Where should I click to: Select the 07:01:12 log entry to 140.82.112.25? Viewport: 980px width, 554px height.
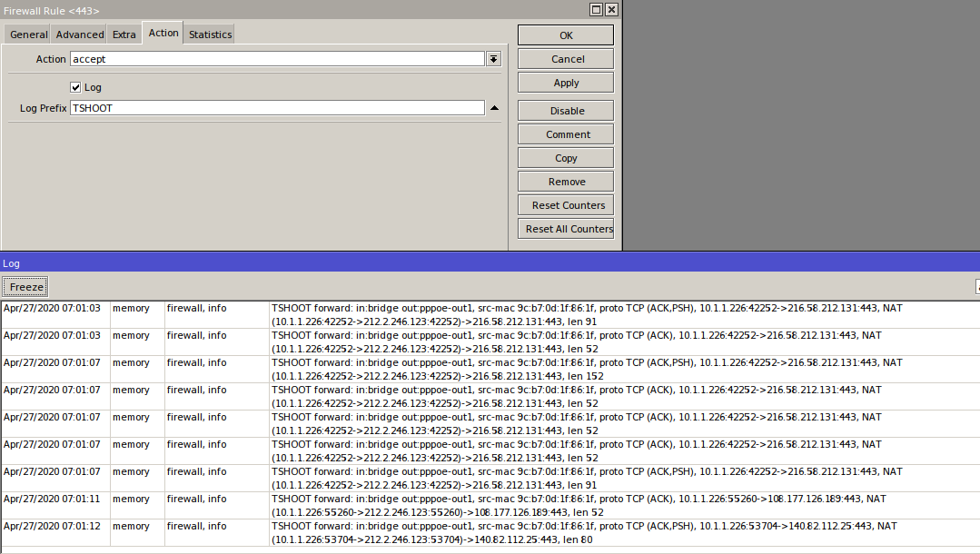[x=490, y=533]
